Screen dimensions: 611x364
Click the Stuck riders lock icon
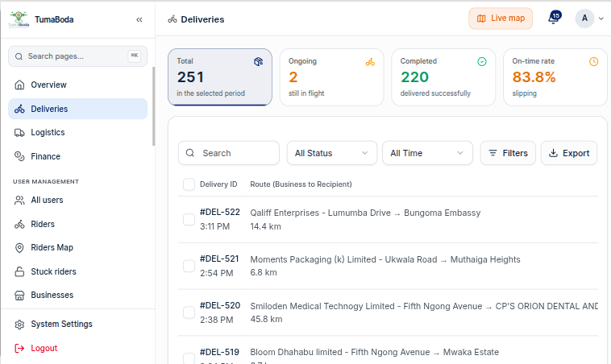pos(19,271)
